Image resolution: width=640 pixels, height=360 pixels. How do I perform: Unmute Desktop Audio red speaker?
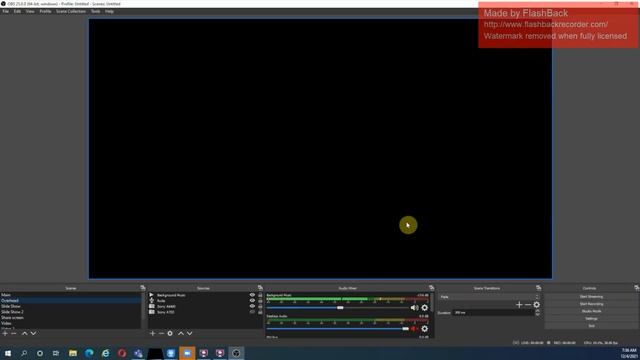[414, 329]
